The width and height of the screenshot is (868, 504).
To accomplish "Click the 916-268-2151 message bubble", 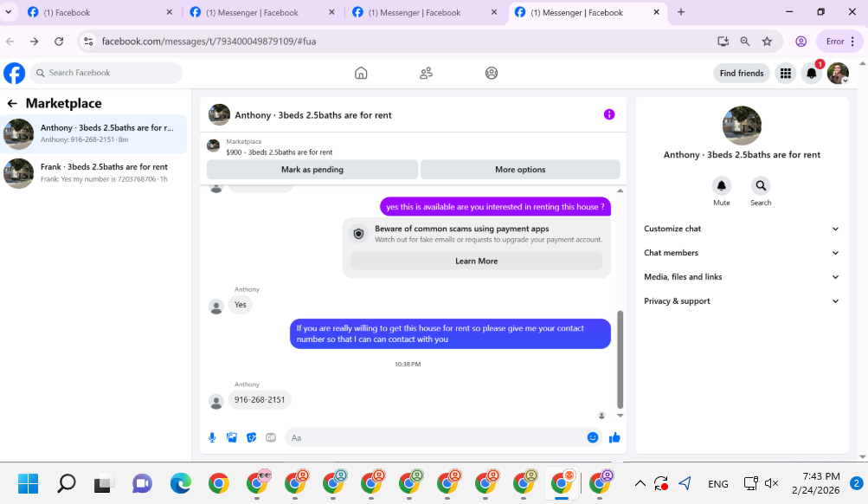I will pos(260,400).
